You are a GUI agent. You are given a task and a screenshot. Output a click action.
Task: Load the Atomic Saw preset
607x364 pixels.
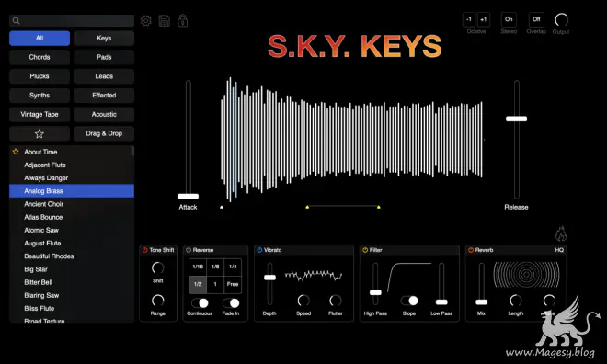72,230
